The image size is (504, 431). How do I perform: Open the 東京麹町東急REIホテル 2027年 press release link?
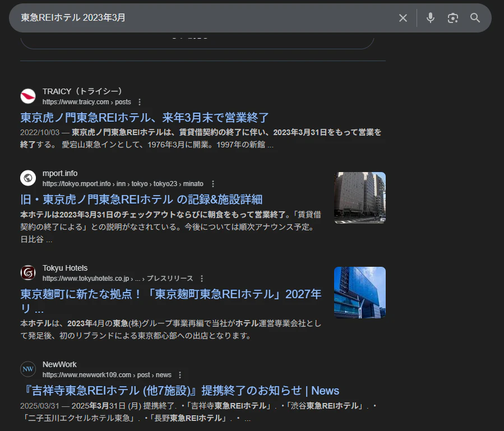pyautogui.click(x=170, y=301)
